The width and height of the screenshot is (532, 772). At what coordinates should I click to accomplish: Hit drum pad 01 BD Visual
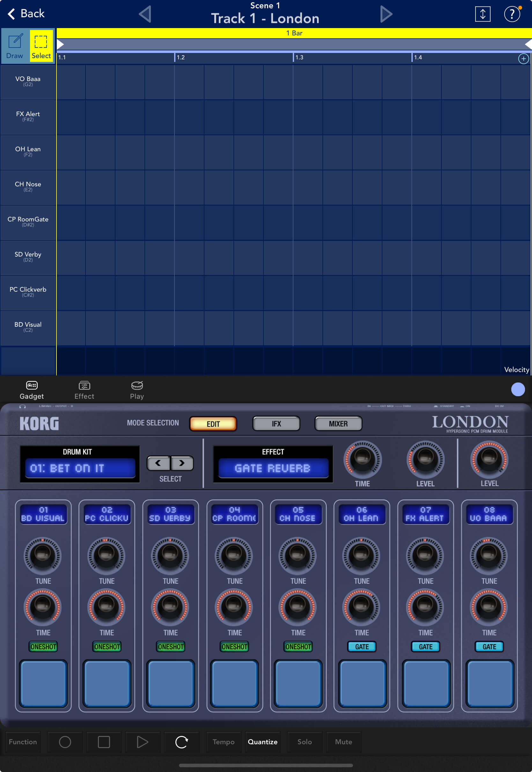click(43, 683)
